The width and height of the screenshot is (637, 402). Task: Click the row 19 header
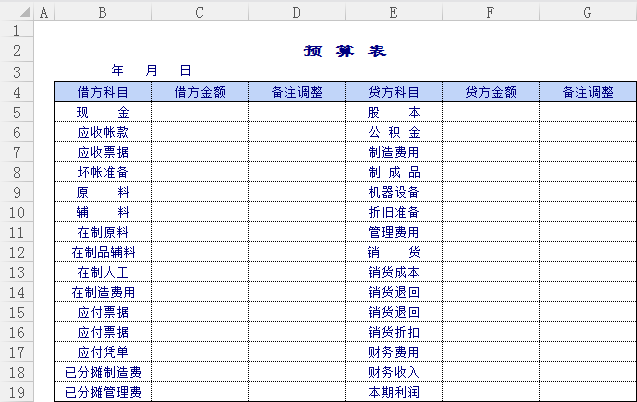(17, 392)
